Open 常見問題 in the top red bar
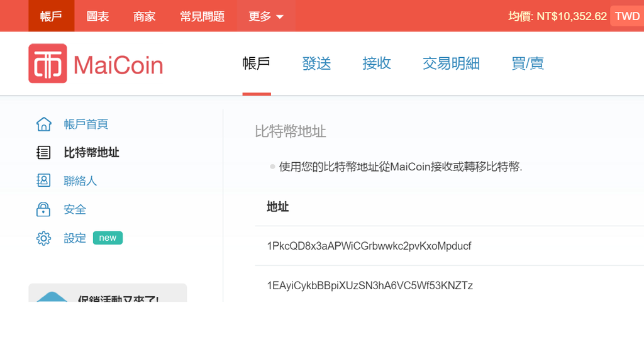Screen dimensions: 644x342 click(202, 16)
